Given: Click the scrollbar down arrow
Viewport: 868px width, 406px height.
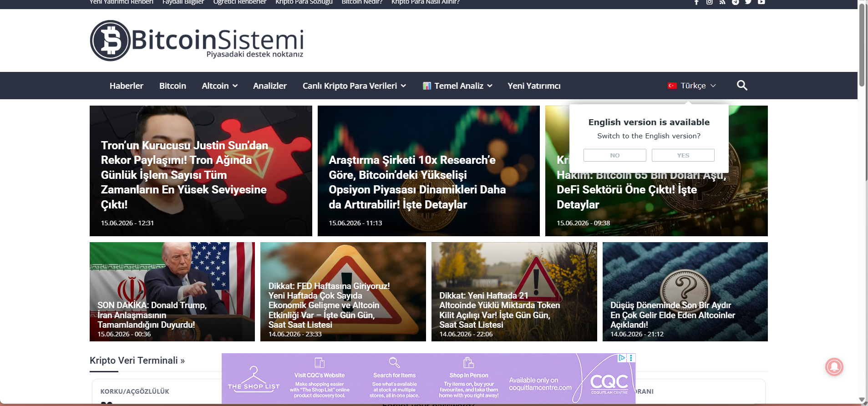Looking at the screenshot, I should [x=862, y=400].
